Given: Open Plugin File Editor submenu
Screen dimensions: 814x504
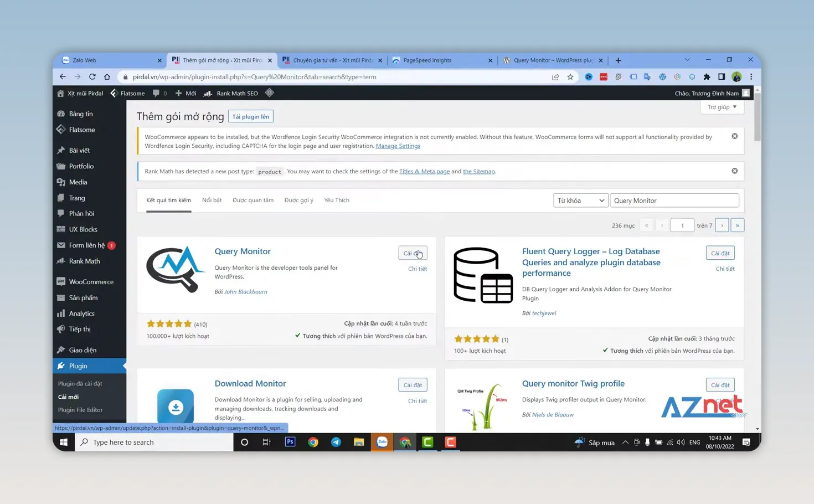Looking at the screenshot, I should [x=80, y=410].
